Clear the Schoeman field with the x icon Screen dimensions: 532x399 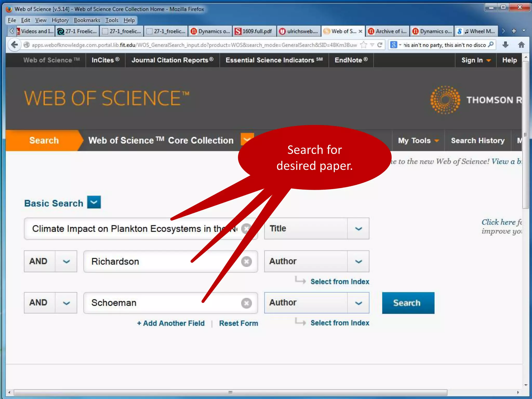(246, 303)
